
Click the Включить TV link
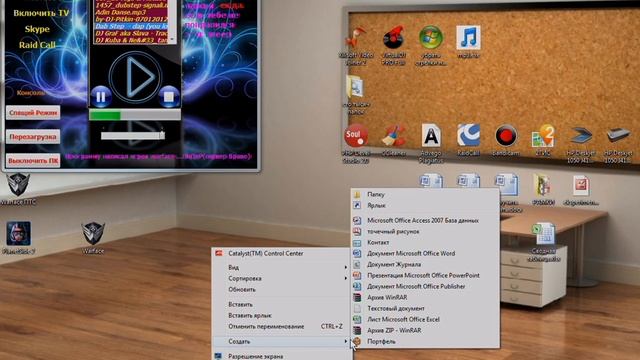pyautogui.click(x=41, y=13)
